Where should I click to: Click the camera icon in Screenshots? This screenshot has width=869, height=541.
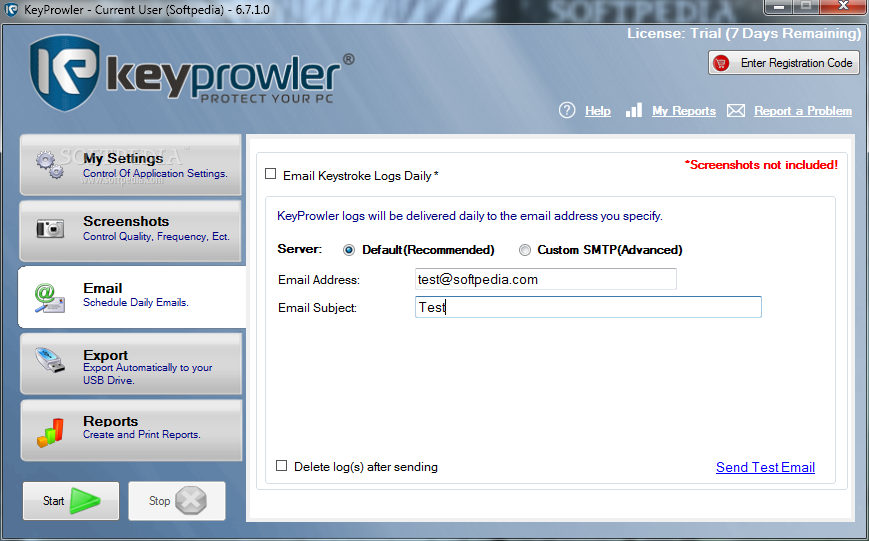[50, 228]
